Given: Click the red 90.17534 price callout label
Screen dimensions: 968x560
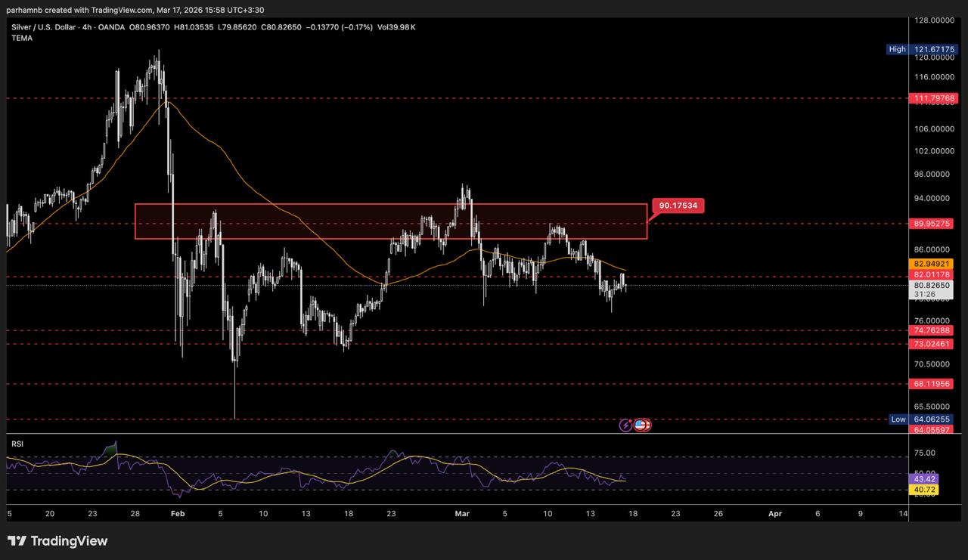Looking at the screenshot, I should click(x=678, y=205).
